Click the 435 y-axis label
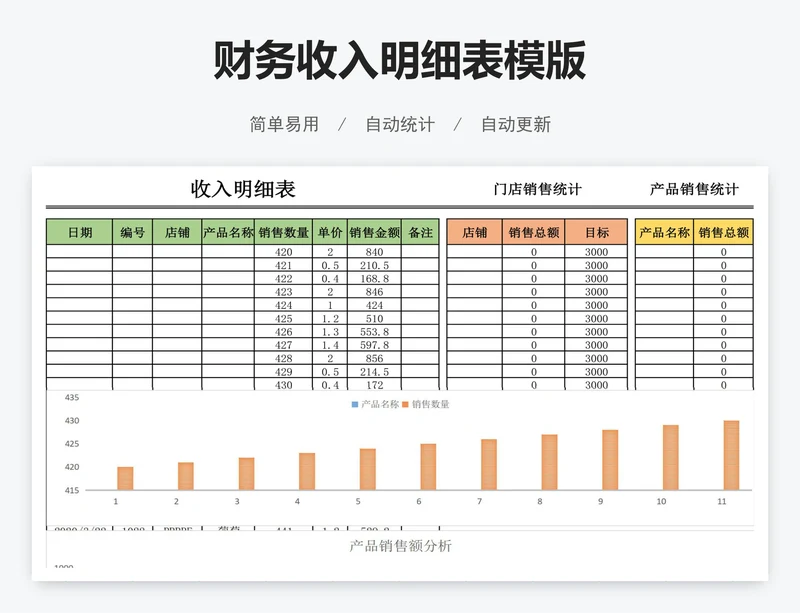 click(72, 397)
